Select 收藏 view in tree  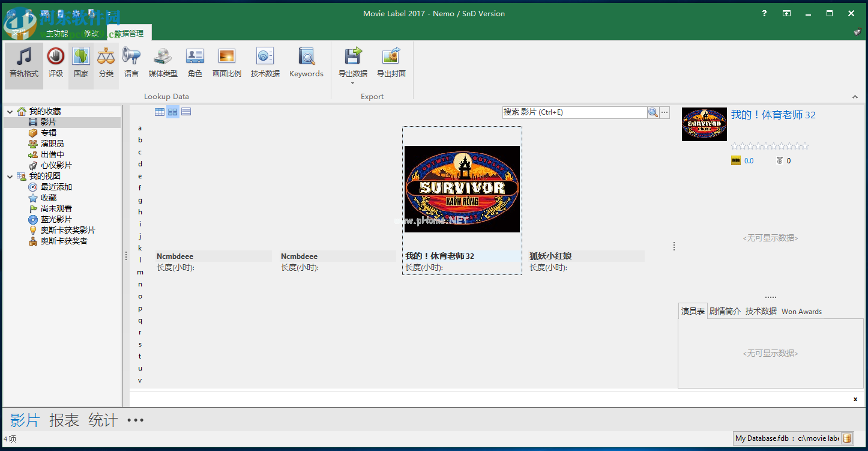pos(48,198)
